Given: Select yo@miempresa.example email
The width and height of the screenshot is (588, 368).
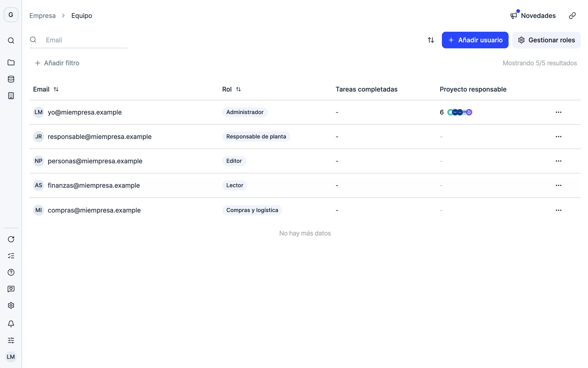Looking at the screenshot, I should tap(85, 112).
